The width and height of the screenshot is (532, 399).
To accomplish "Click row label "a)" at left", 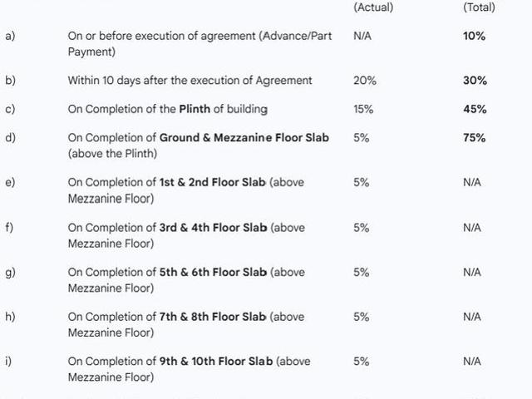I will [x=10, y=36].
